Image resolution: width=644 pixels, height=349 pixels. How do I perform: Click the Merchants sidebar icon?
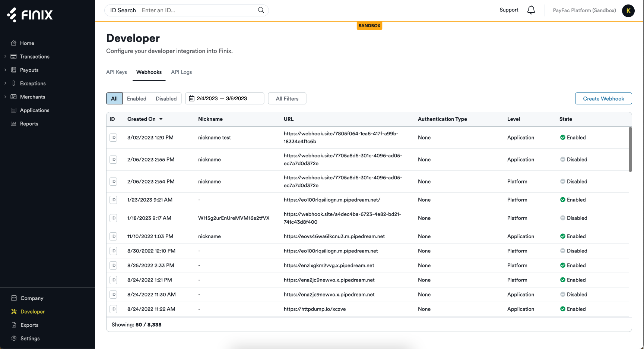click(x=14, y=97)
